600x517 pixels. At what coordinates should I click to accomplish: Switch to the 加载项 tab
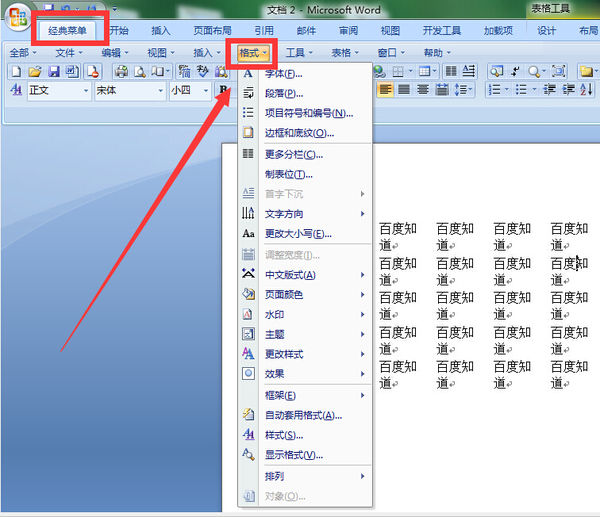tap(498, 31)
